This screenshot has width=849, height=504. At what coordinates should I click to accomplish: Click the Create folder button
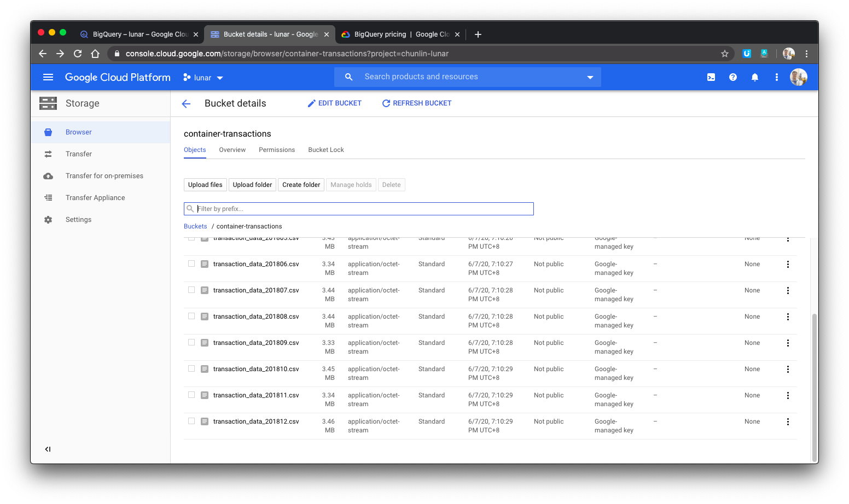click(x=301, y=184)
